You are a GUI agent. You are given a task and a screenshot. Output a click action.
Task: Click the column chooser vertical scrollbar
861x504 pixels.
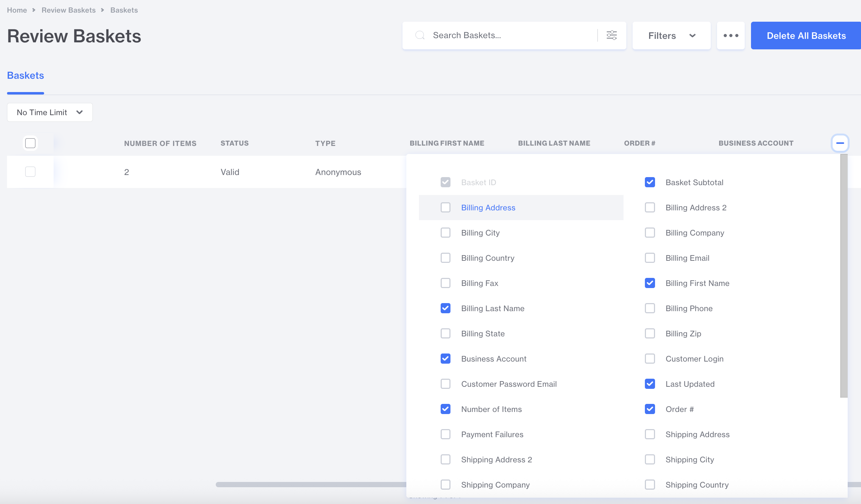(844, 276)
